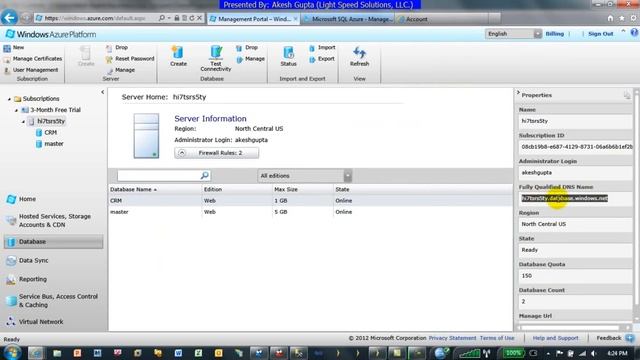640x360 pixels.
Task: Click the database search field
Action: click(159, 176)
